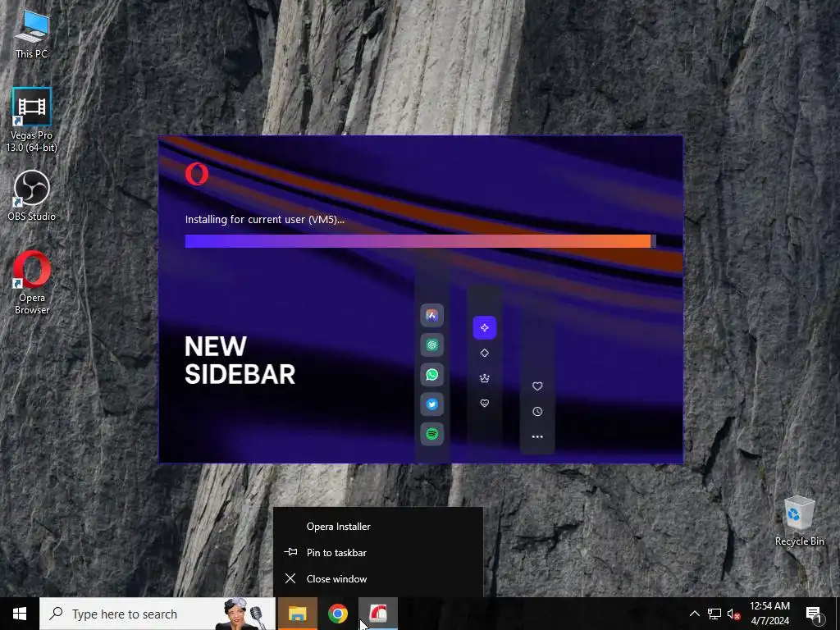Click the Twitter sidebar icon
Viewport: 840px width, 630px height.
pyautogui.click(x=431, y=404)
